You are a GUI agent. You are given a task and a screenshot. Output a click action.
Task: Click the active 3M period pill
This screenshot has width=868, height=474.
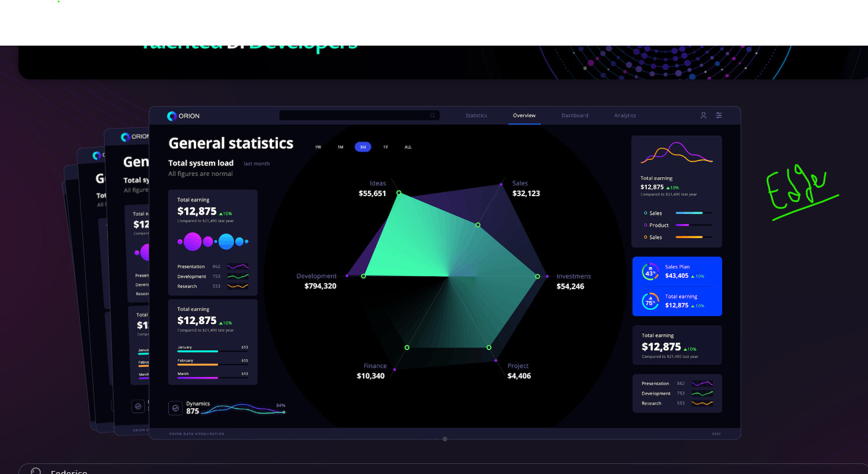[x=363, y=146]
